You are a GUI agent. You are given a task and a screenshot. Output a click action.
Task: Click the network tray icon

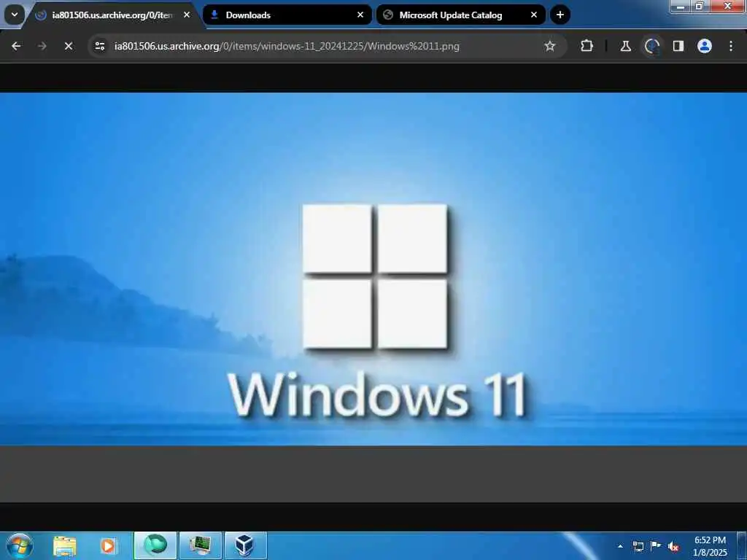click(x=638, y=546)
